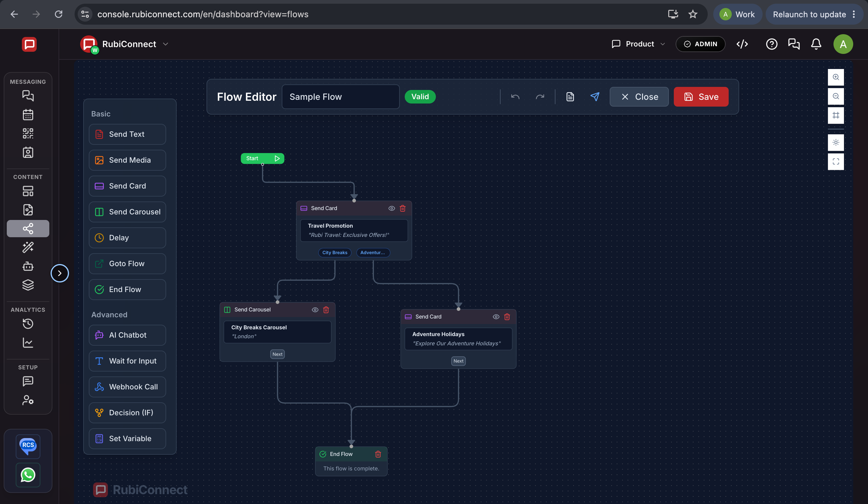Toggle light theme with the sun icon
The height and width of the screenshot is (504, 868).
point(836,143)
